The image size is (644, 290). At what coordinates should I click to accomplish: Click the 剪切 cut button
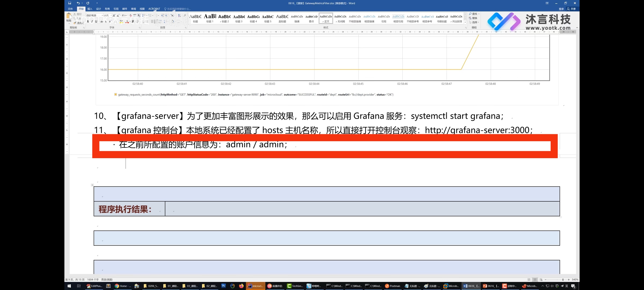tap(78, 14)
